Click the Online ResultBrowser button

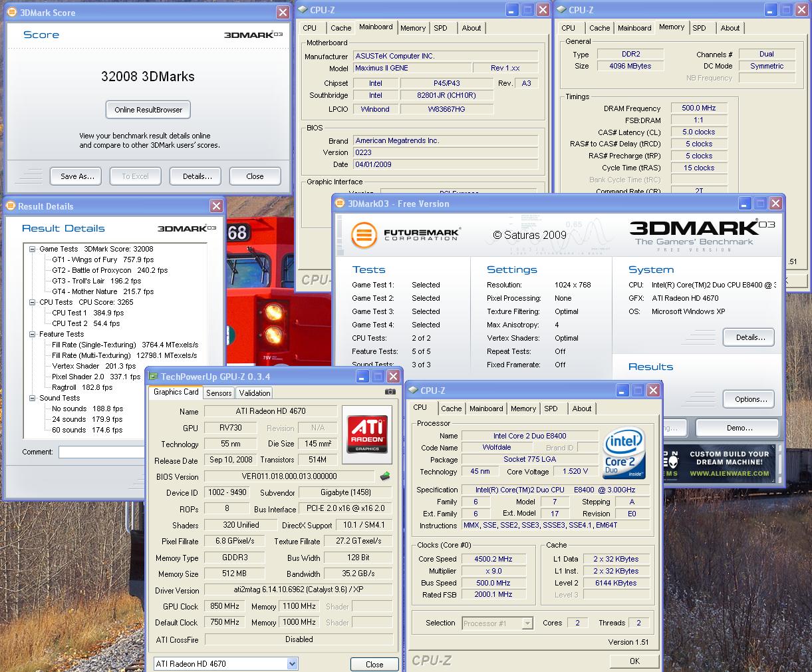pyautogui.click(x=148, y=110)
